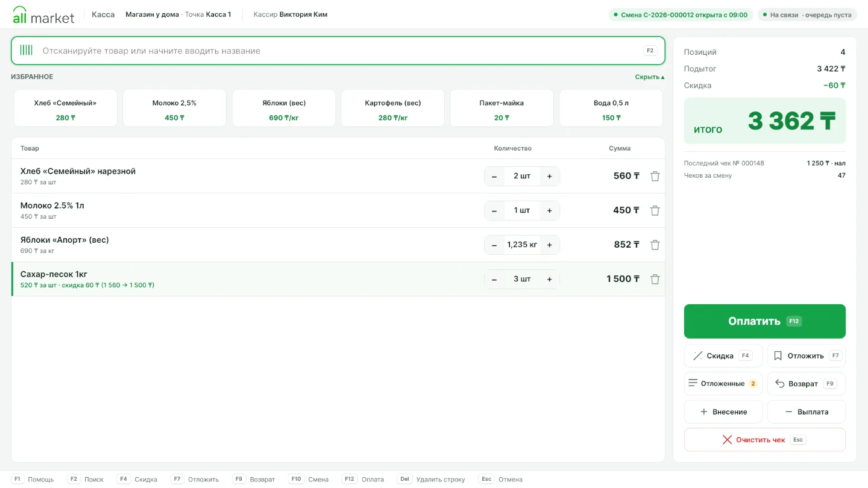Click the F10 Смена hint in footer

(x=309, y=480)
